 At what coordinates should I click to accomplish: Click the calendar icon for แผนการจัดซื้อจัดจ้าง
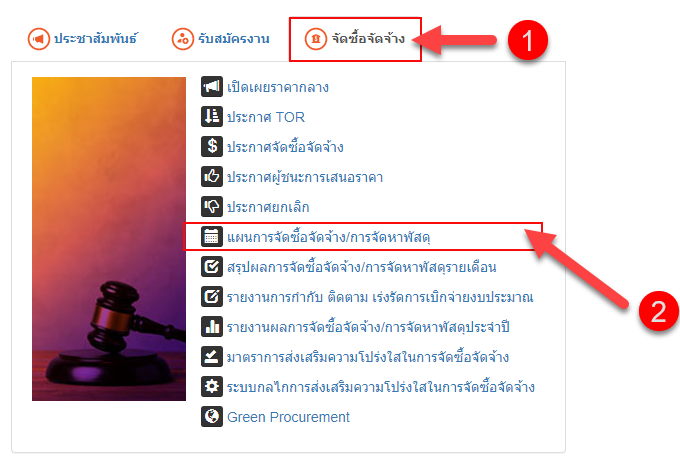point(212,237)
